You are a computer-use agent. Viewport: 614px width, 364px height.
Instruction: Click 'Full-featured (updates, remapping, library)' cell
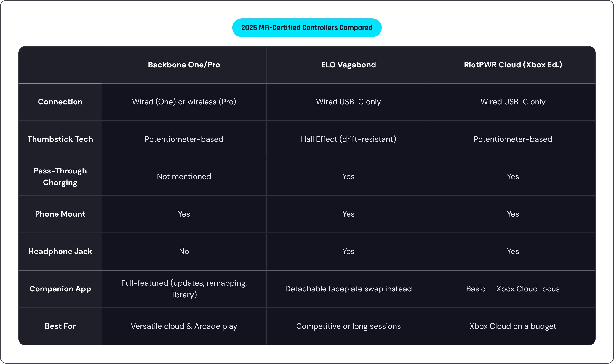[184, 289]
